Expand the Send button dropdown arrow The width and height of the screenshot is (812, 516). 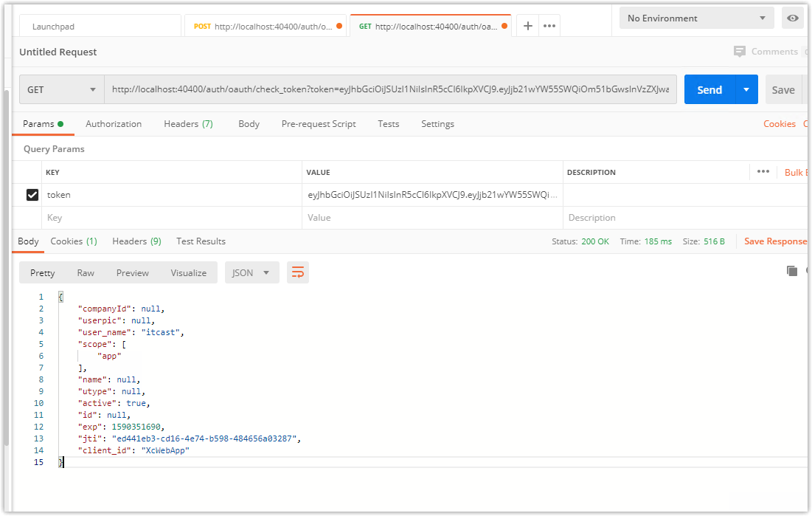click(x=746, y=90)
